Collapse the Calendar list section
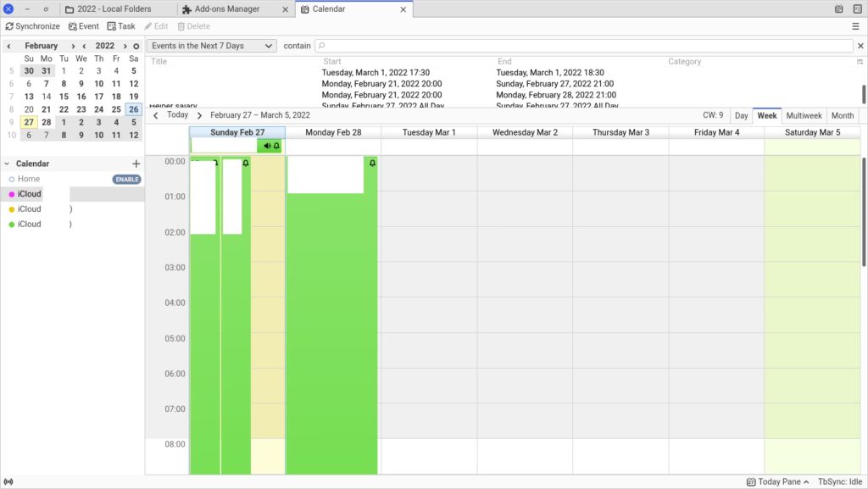This screenshot has width=868, height=489. [x=7, y=164]
